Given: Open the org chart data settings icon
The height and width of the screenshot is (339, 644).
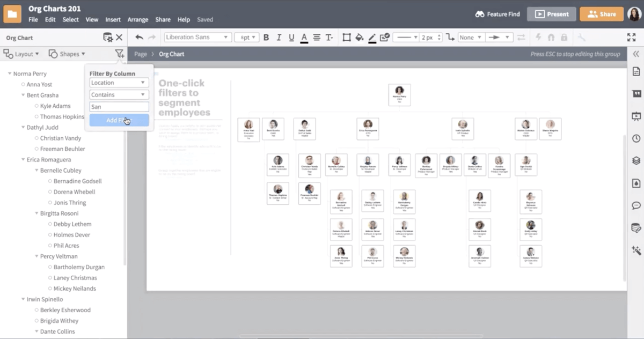Looking at the screenshot, I should tap(108, 38).
